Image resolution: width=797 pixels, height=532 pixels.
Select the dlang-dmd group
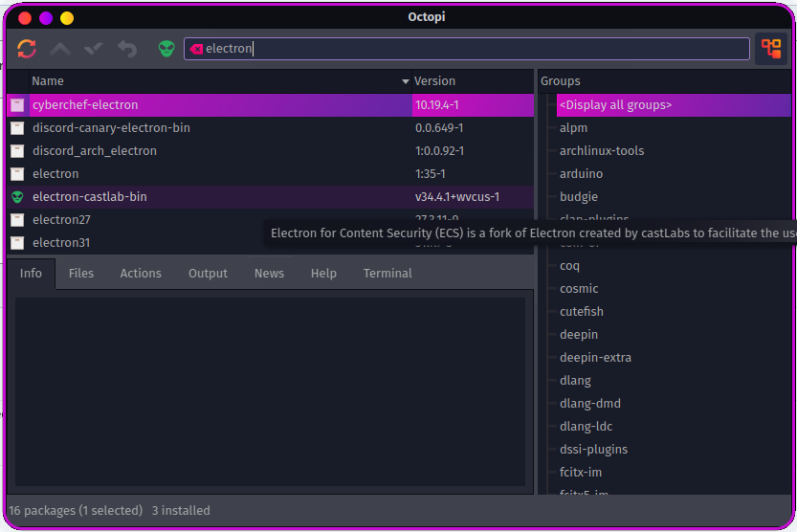pos(590,404)
